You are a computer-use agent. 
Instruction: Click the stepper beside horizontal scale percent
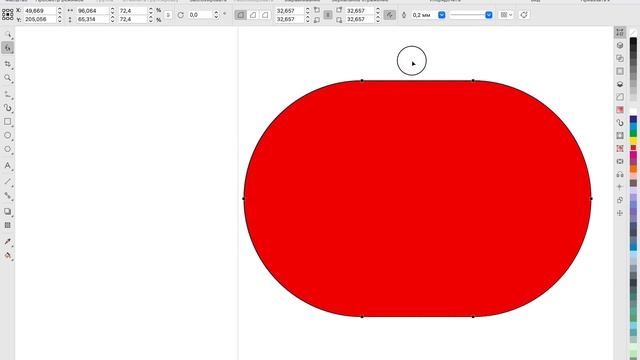pos(151,11)
